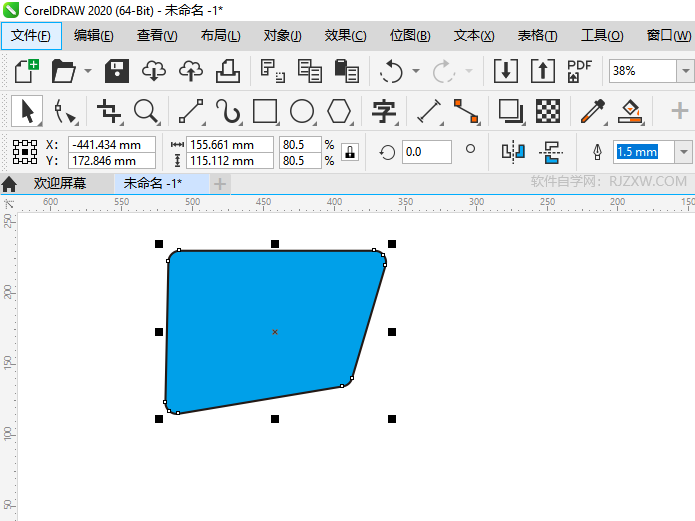Click the Publish to PDF icon
This screenshot has width=695, height=521.
tap(580, 71)
